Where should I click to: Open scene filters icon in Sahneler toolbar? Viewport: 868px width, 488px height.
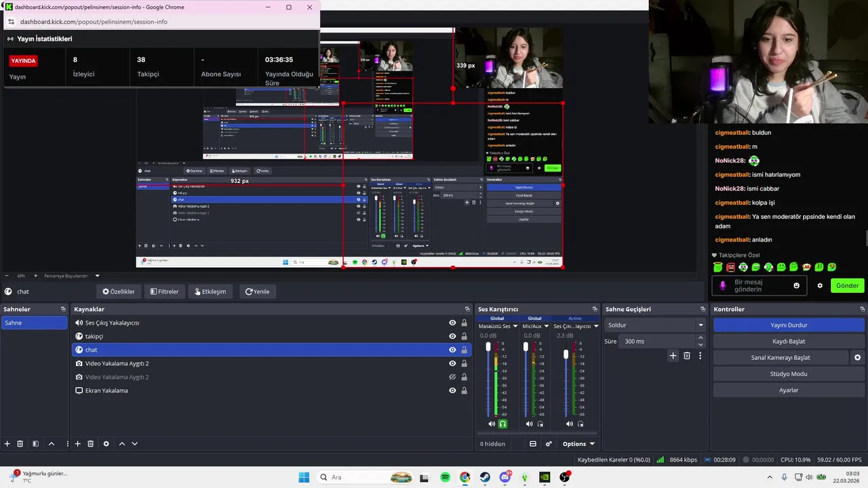point(36,444)
